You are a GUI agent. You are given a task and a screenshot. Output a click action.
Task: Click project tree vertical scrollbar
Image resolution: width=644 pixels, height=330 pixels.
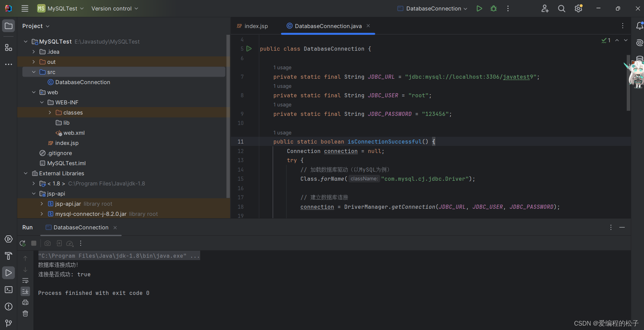click(228, 117)
